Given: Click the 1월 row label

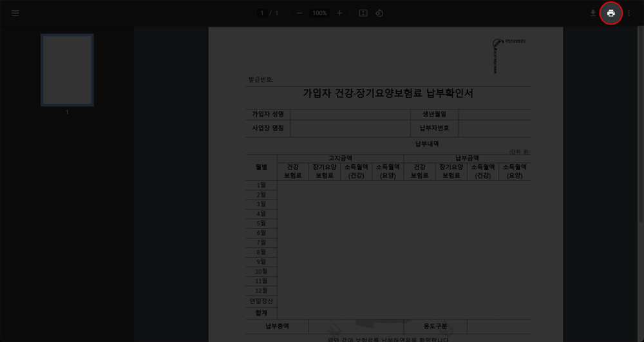Looking at the screenshot, I should [261, 185].
